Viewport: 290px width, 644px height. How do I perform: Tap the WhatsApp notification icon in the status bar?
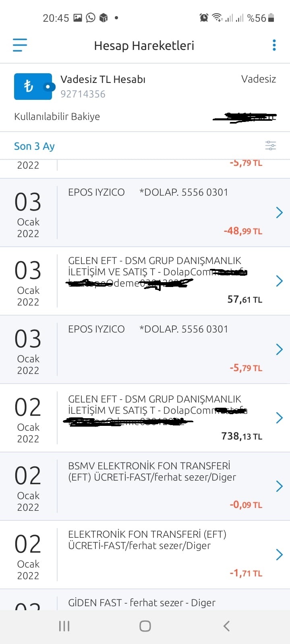coord(91,18)
